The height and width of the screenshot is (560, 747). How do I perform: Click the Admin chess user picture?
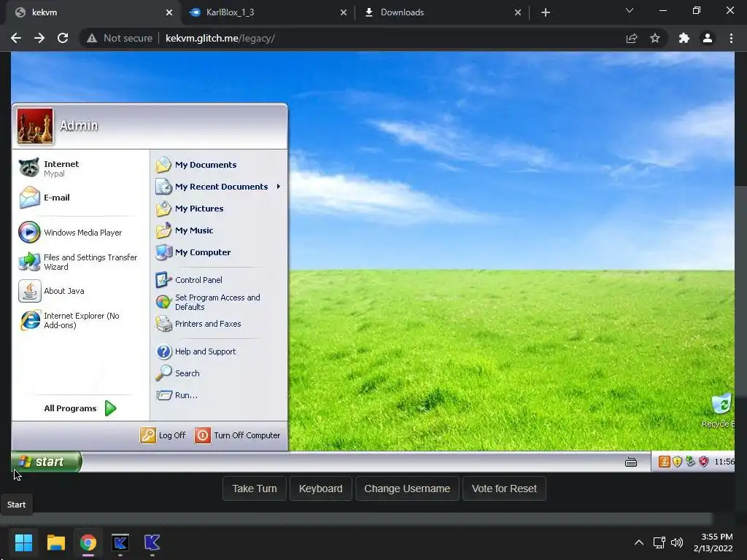(35, 126)
